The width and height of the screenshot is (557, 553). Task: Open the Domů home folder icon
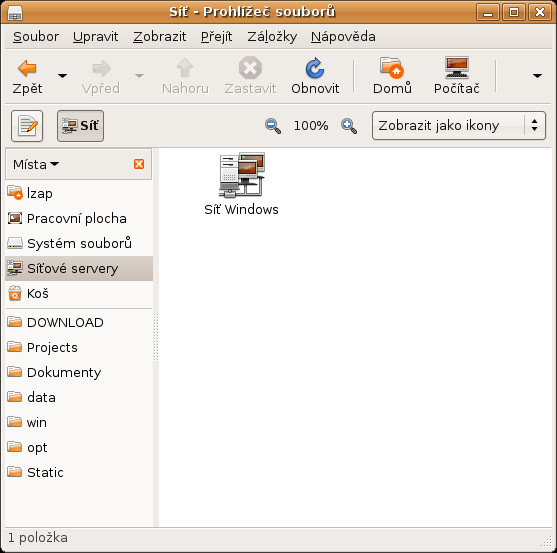(391, 67)
